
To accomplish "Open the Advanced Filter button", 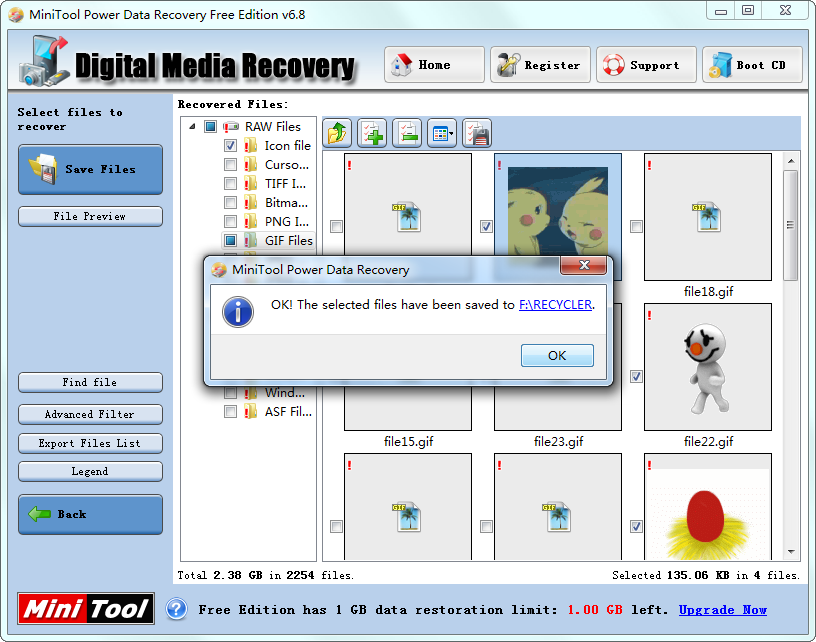I will pyautogui.click(x=91, y=415).
